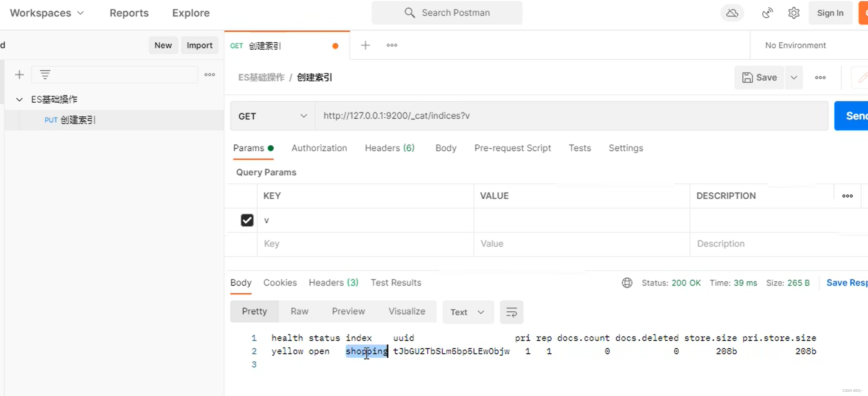Open the Save options dropdown arrow
This screenshot has width=868, height=396.
tap(794, 78)
